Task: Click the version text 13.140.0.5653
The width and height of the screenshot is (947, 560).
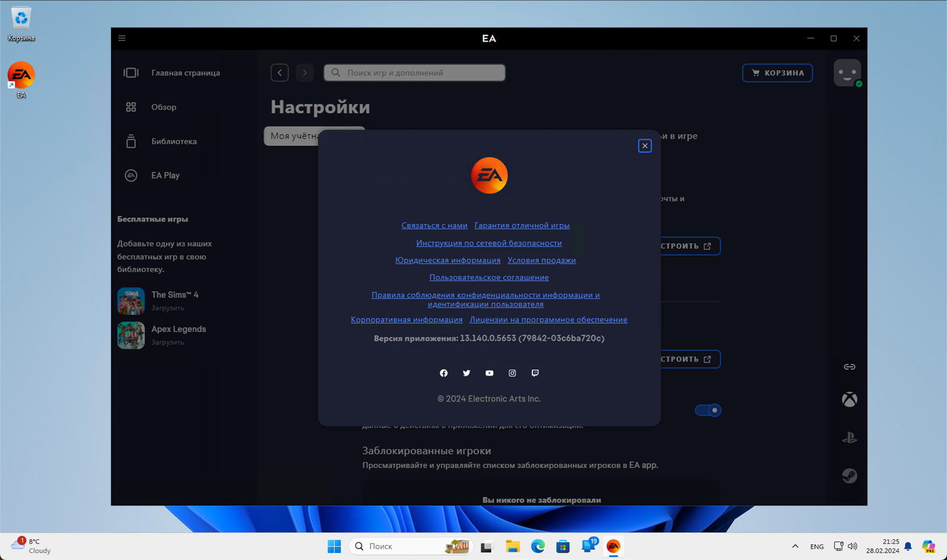Action: pyautogui.click(x=489, y=338)
